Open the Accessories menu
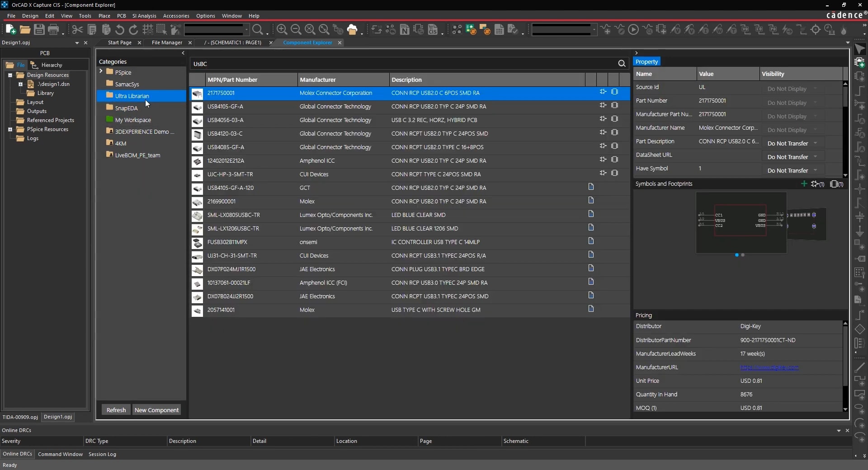This screenshot has height=470, width=868. 176,16
